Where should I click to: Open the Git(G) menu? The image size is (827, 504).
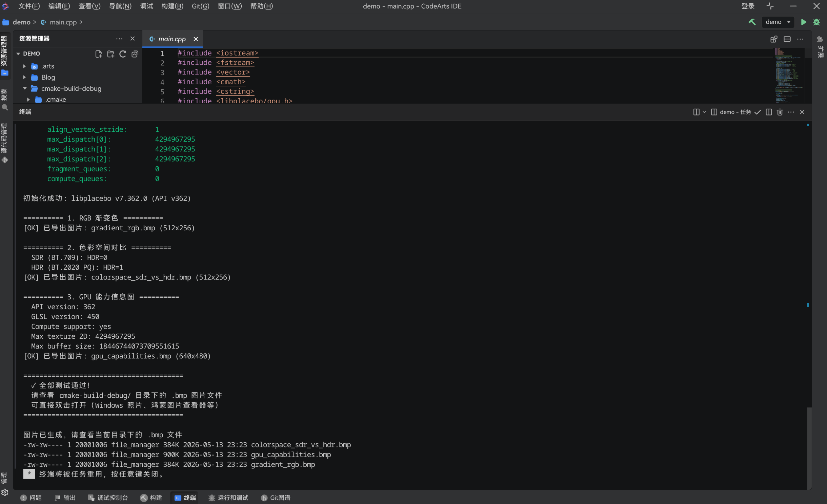(200, 6)
